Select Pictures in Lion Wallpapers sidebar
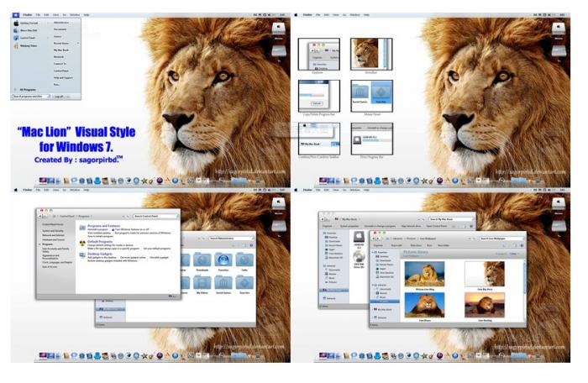This screenshot has height=383, width=588. point(385,302)
